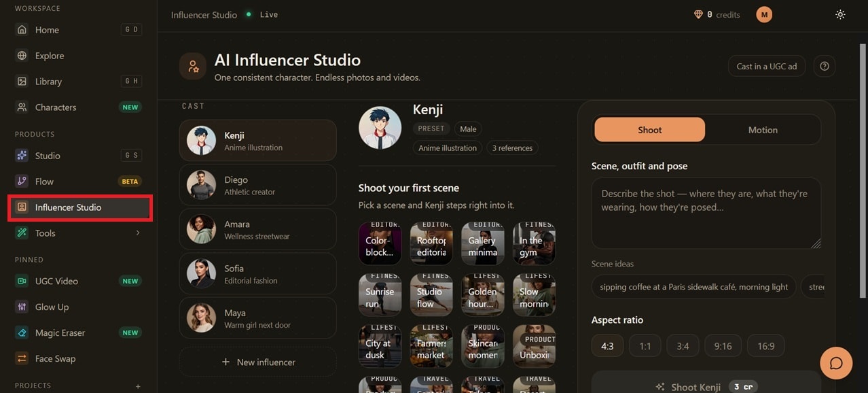
Task: Open the Flow branch icon
Action: (22, 182)
